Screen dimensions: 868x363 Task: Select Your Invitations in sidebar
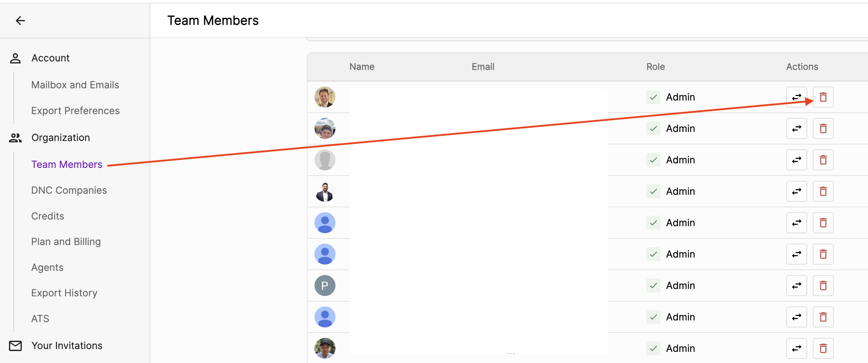tap(67, 346)
